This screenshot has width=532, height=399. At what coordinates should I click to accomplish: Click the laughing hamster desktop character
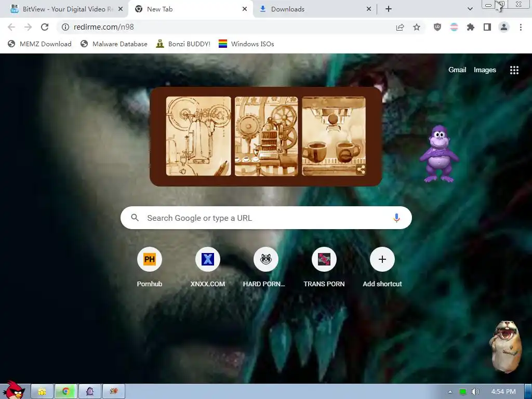[x=506, y=346]
